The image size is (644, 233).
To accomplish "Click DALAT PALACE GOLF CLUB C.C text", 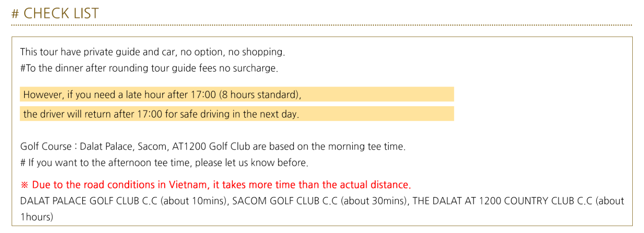I will point(89,201).
